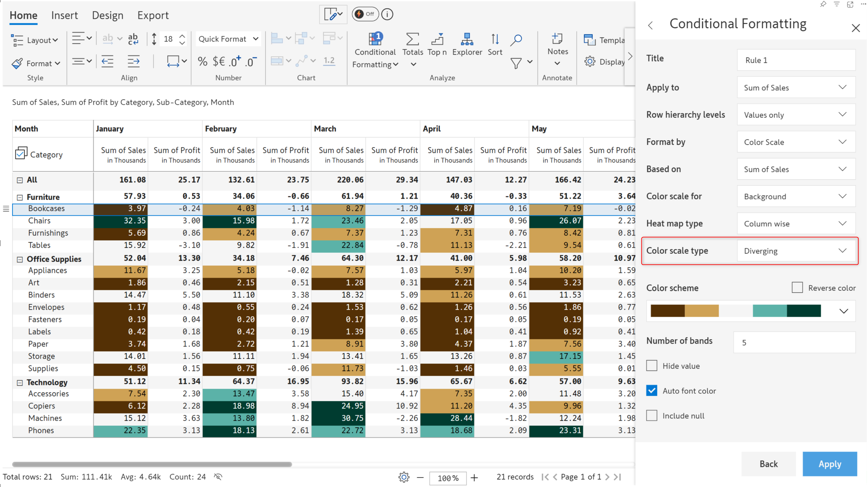Open the Format style menu
The height and width of the screenshot is (487, 868).
[x=35, y=63]
